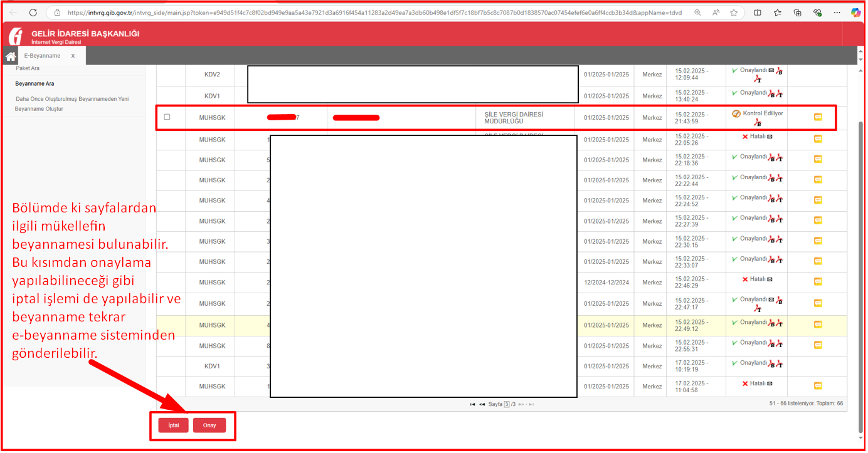Click the Sayfa page number input box
The width and height of the screenshot is (868, 453).
point(507,405)
